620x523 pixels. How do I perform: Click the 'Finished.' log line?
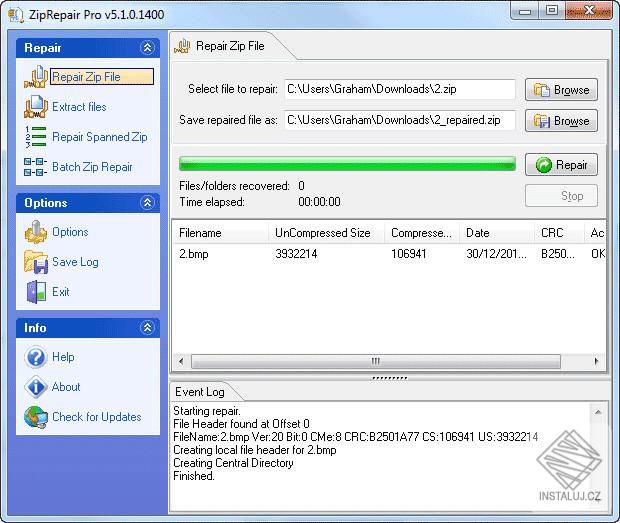[194, 476]
